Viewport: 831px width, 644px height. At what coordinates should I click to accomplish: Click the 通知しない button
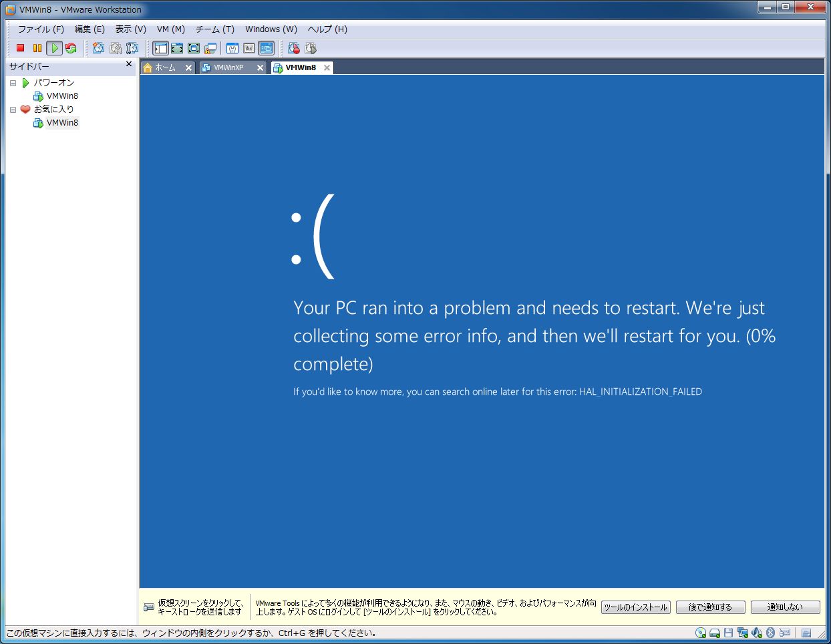pos(785,607)
